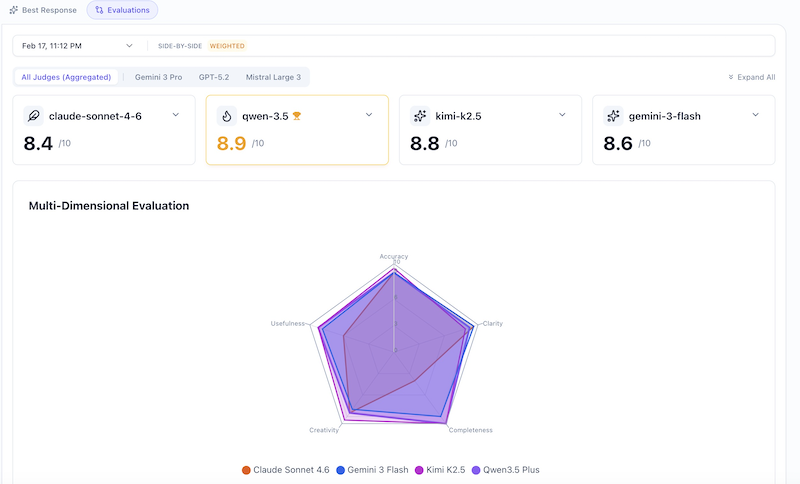Switch to the Best Response tab
This screenshot has width=800, height=484.
click(42, 10)
